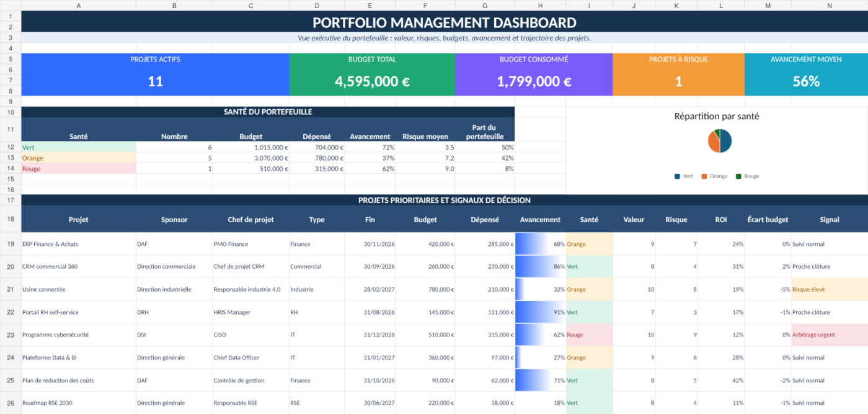The width and height of the screenshot is (868, 414).
Task: Select the Projets Prioritaires et Signaux de Décision header
Action: click(445, 200)
